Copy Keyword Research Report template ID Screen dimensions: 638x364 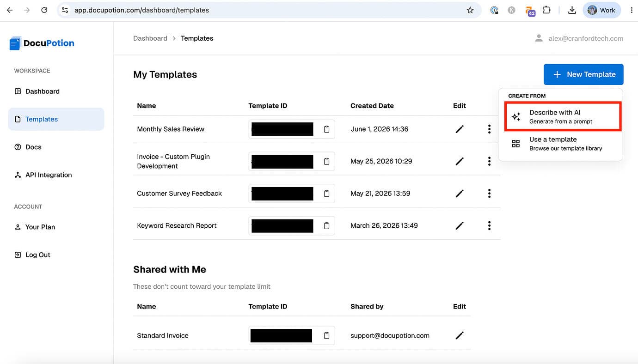click(326, 226)
